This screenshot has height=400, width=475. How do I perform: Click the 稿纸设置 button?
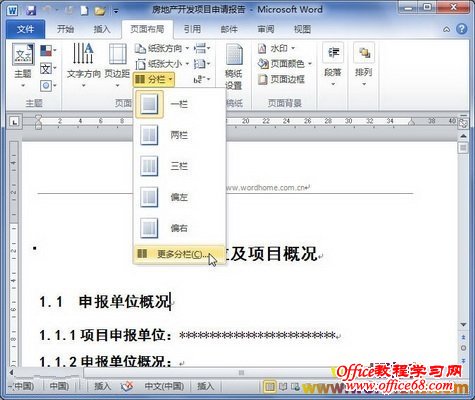coord(234,67)
